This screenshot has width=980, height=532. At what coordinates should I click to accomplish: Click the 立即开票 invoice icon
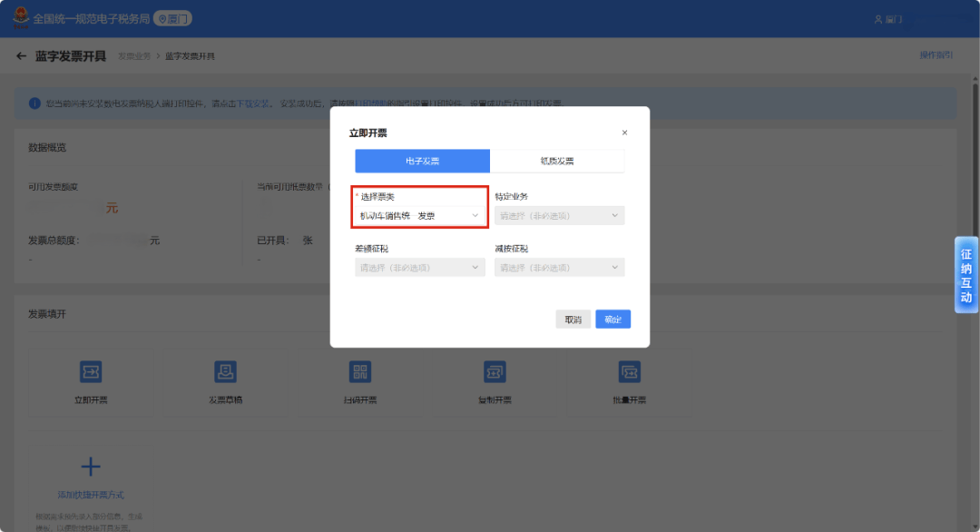click(91, 372)
